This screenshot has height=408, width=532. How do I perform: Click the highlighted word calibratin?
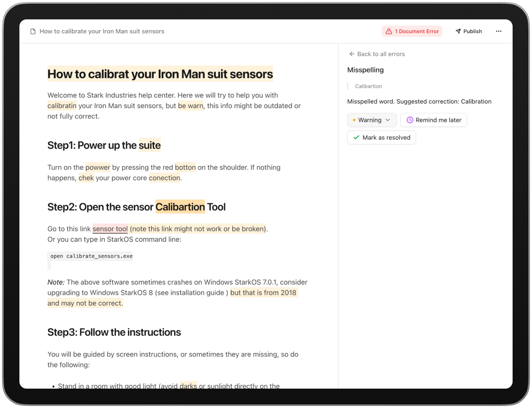(x=62, y=106)
